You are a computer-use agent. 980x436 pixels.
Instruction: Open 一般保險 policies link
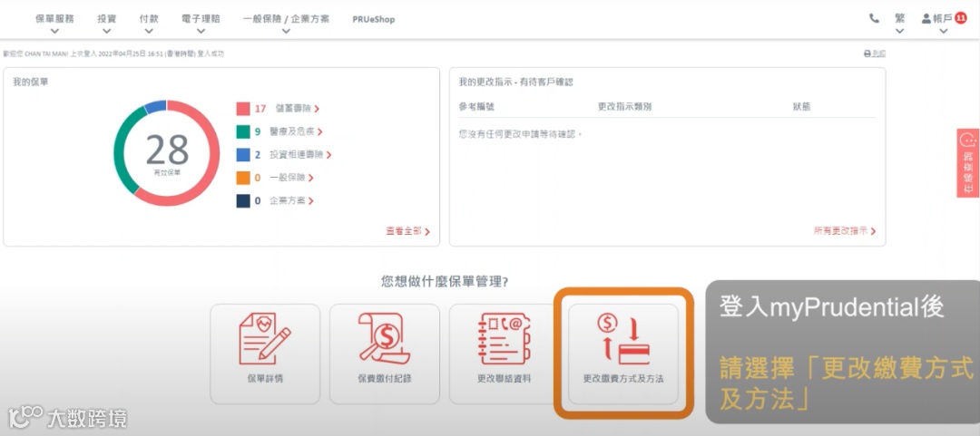point(291,178)
